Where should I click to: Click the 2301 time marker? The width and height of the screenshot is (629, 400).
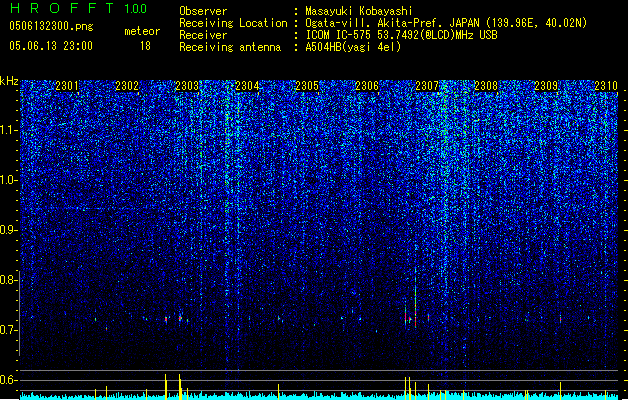coord(67,86)
